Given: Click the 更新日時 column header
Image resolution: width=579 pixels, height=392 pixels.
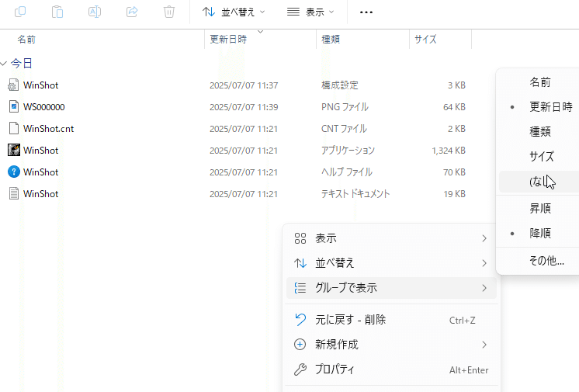Looking at the screenshot, I should pyautogui.click(x=228, y=39).
